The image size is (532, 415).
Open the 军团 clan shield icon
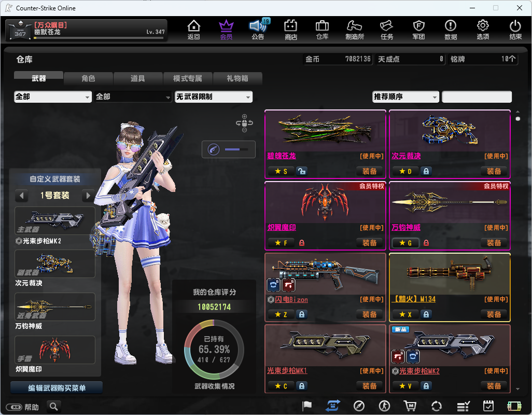pyautogui.click(x=418, y=30)
